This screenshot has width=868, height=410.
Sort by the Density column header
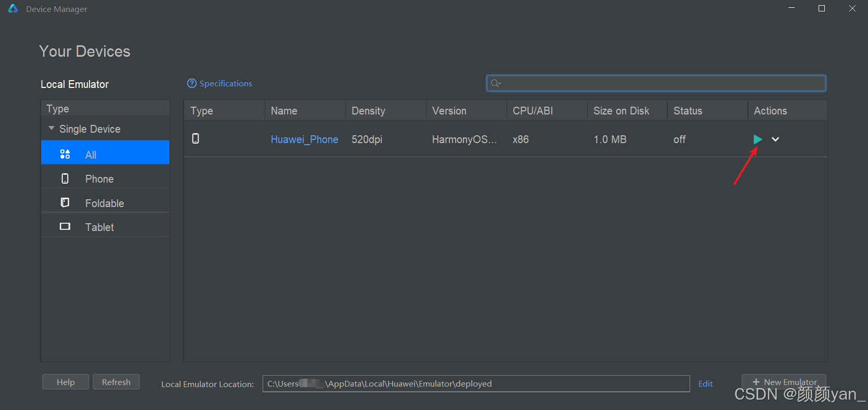coord(386,111)
